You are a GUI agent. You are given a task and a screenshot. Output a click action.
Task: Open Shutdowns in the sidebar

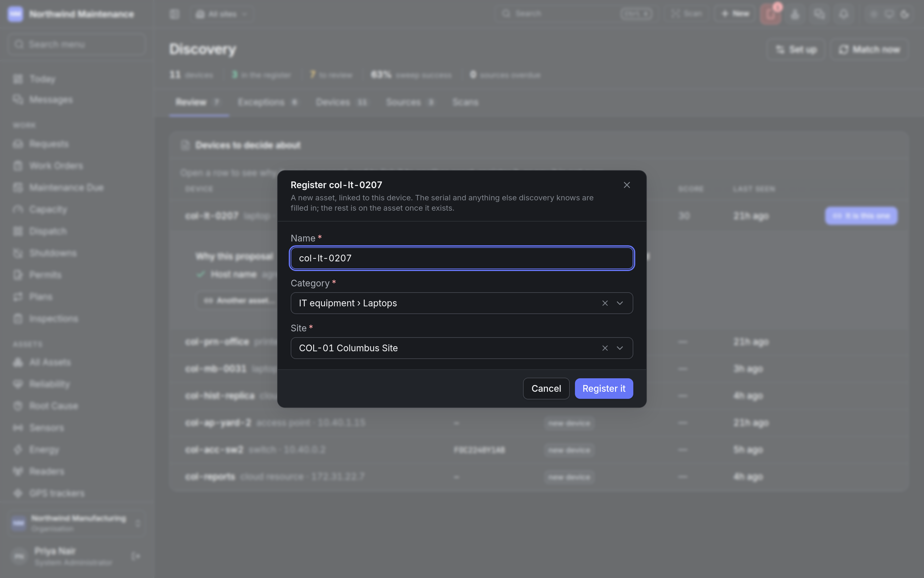[76, 253]
